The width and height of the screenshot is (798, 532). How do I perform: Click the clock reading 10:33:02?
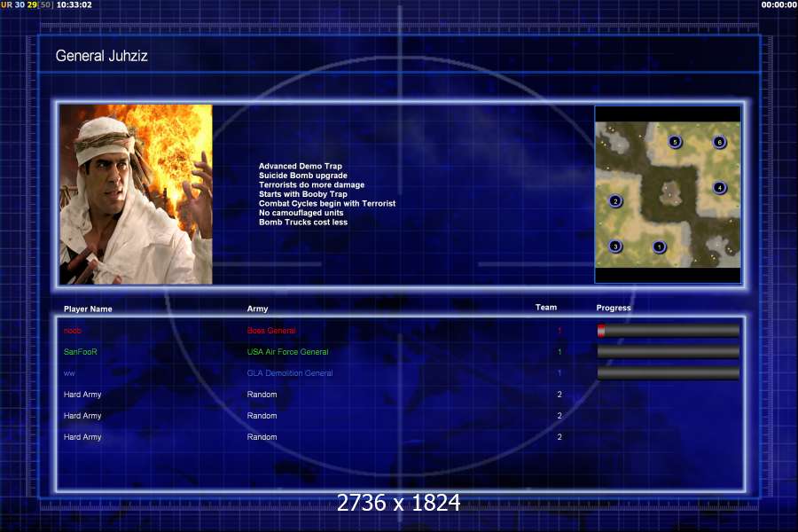click(74, 4)
